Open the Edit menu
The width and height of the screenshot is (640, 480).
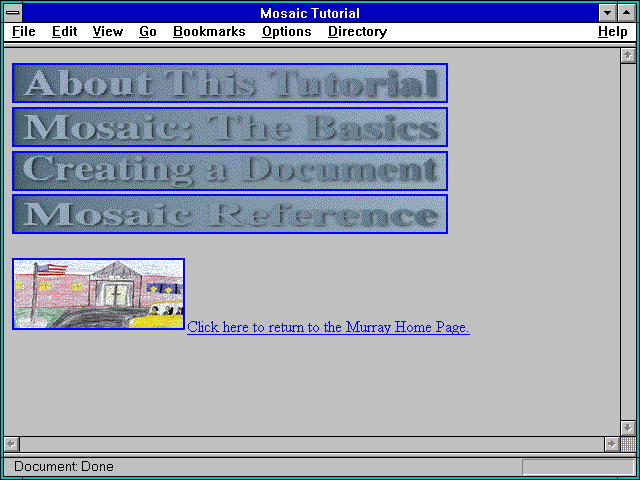coord(64,32)
